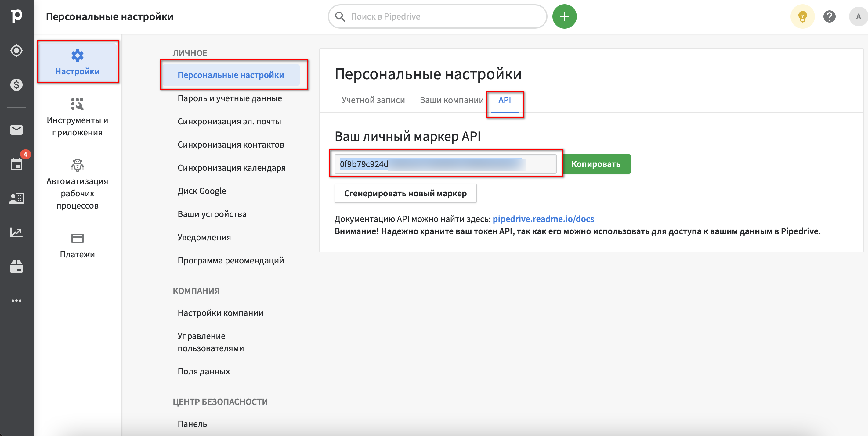Open Диск Google settings

(202, 191)
